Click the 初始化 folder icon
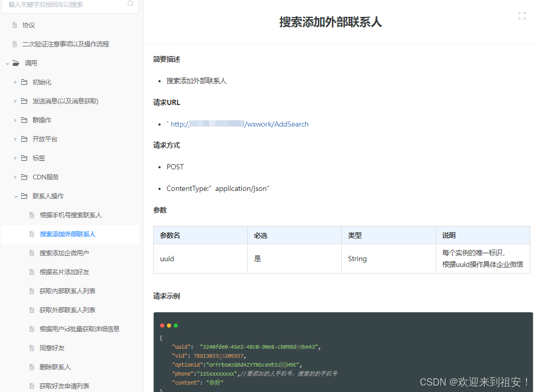This screenshot has width=534, height=392. coord(24,82)
